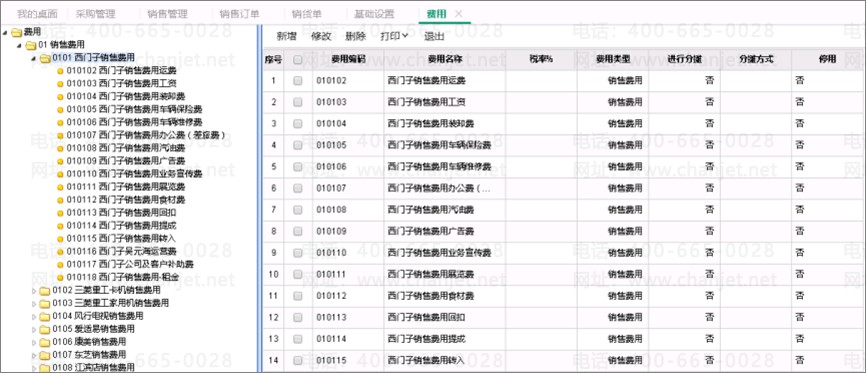Check the box for row 010106

(x=298, y=167)
